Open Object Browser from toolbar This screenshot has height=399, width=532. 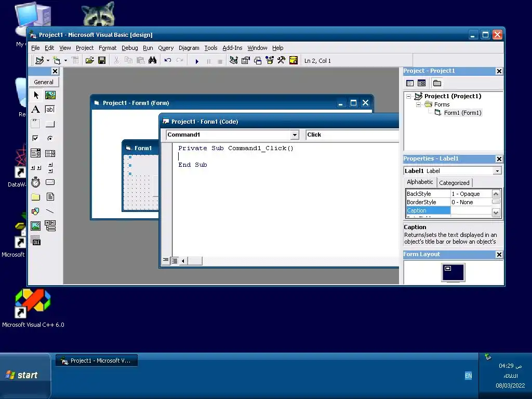(x=270, y=60)
